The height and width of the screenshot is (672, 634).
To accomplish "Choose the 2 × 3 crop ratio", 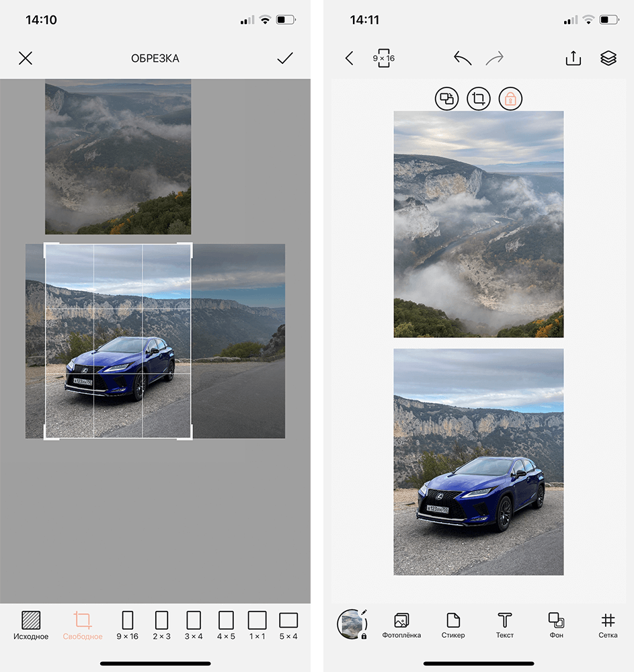I will click(161, 624).
